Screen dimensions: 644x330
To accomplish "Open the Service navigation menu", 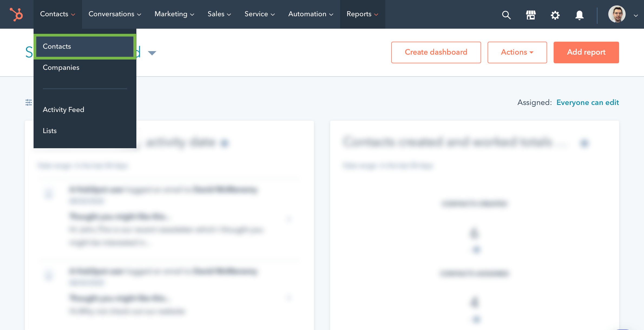I will 259,14.
